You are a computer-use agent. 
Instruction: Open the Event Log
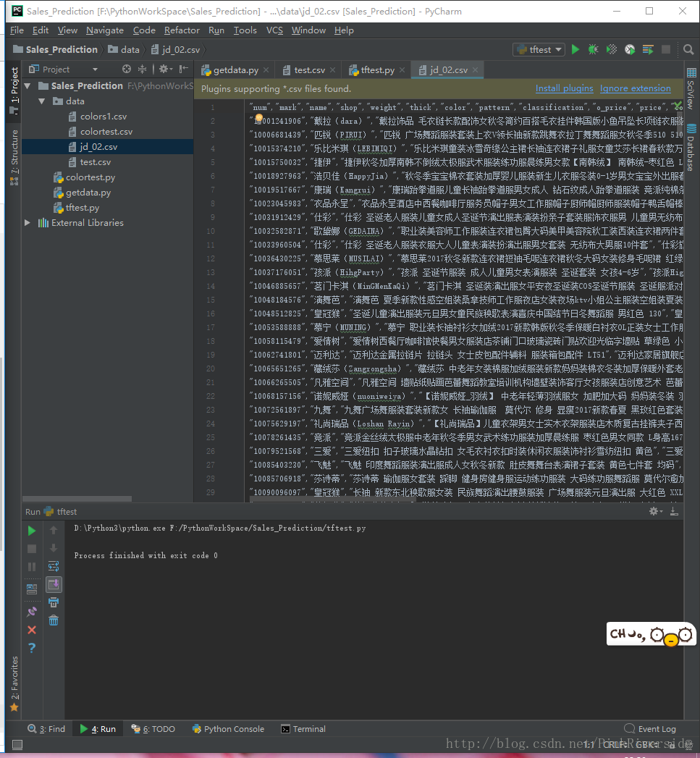pyautogui.click(x=651, y=729)
